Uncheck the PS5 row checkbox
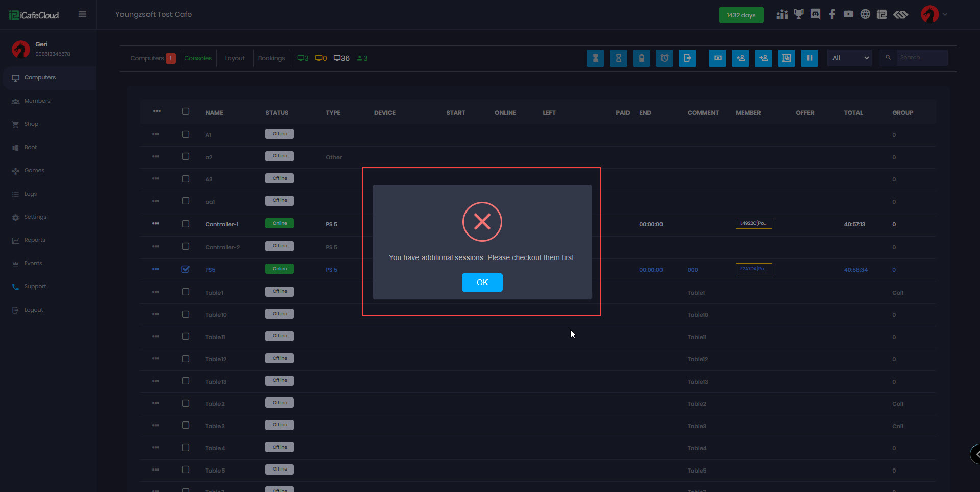This screenshot has width=980, height=492. [186, 269]
